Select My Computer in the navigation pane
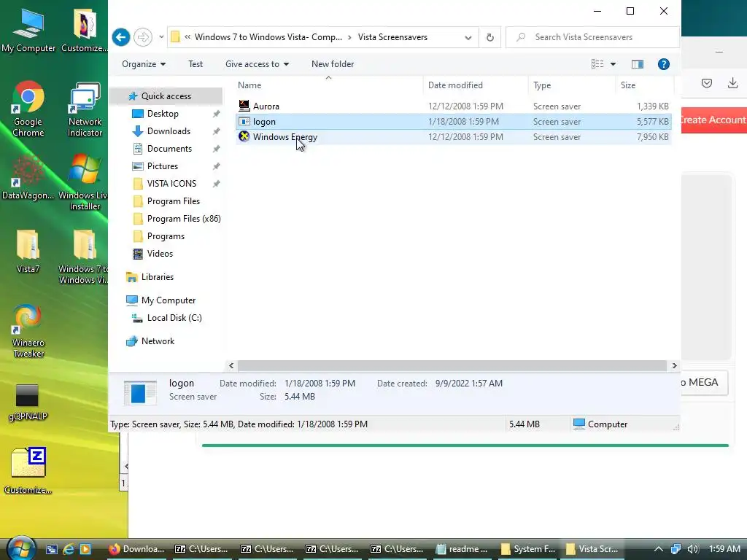The width and height of the screenshot is (747, 560). (169, 300)
